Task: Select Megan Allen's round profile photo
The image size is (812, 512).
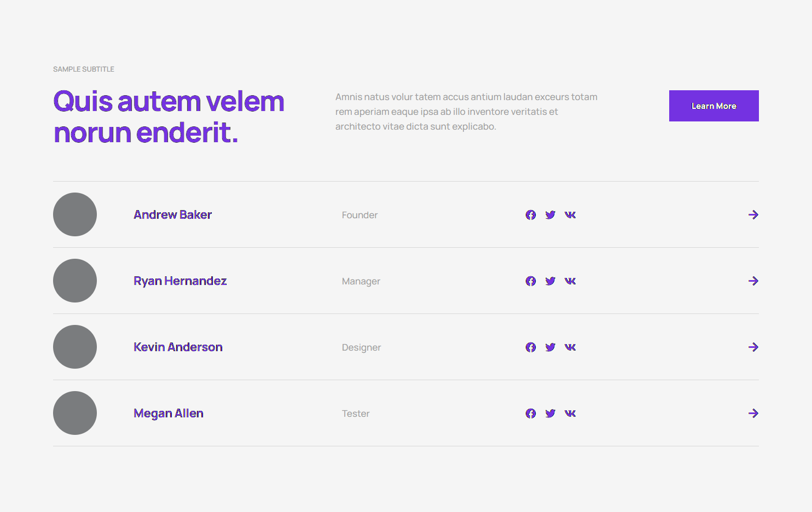Action: [75, 413]
